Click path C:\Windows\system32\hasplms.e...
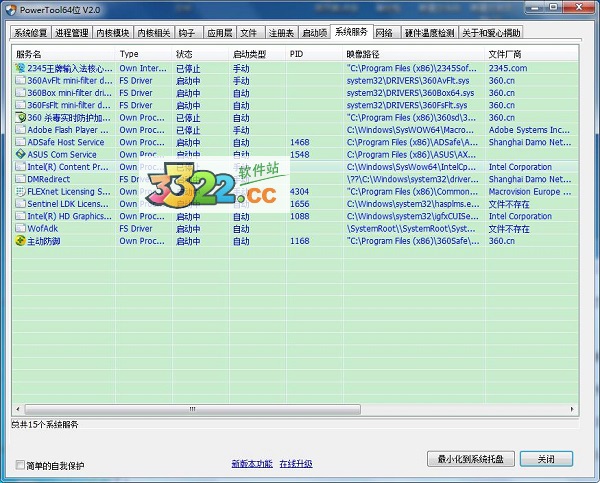Viewport: 600px width, 483px height. coord(412,204)
